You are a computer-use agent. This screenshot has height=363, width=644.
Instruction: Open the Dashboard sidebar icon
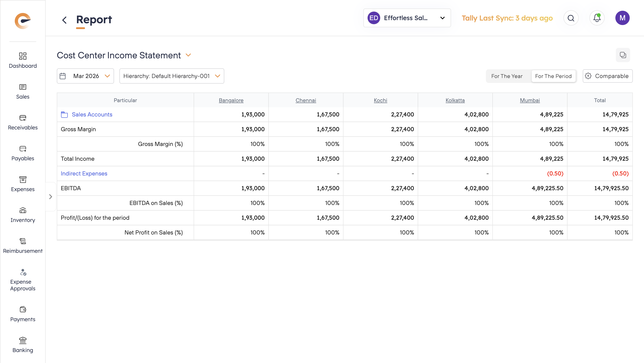[x=23, y=60]
